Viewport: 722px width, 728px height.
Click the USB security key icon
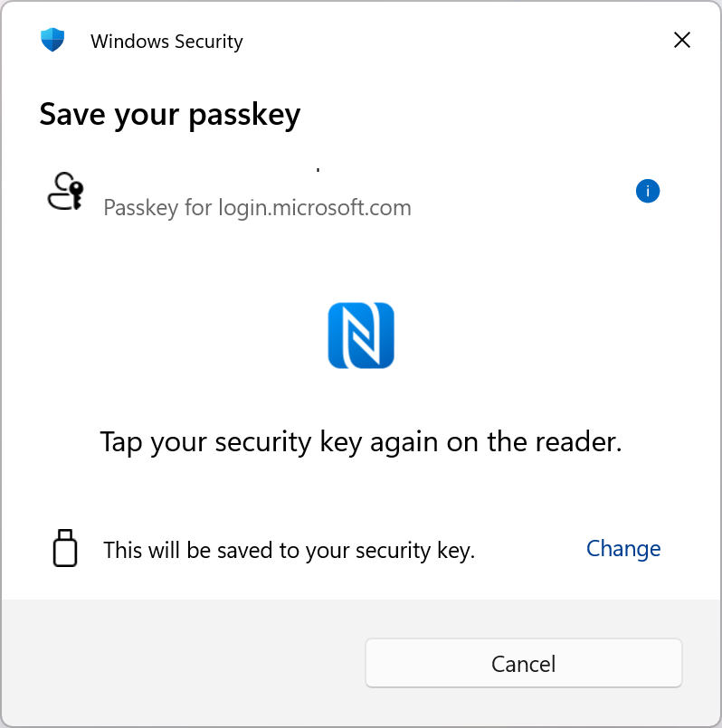pos(65,548)
